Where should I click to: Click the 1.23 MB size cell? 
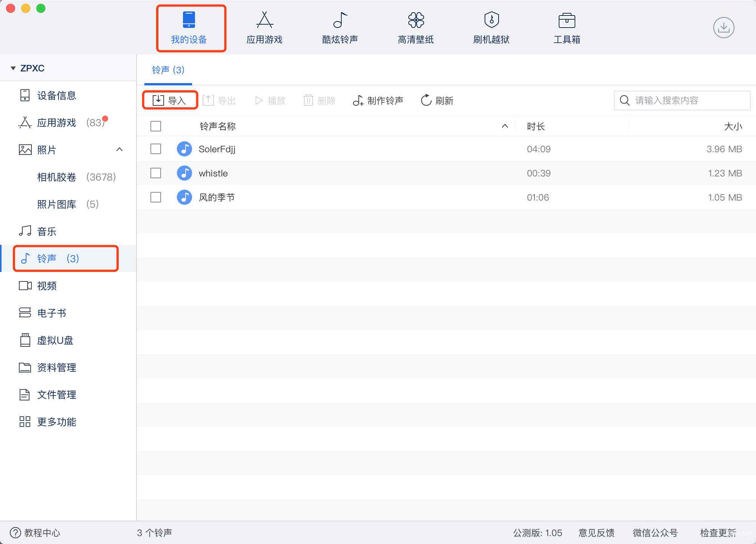(x=725, y=173)
